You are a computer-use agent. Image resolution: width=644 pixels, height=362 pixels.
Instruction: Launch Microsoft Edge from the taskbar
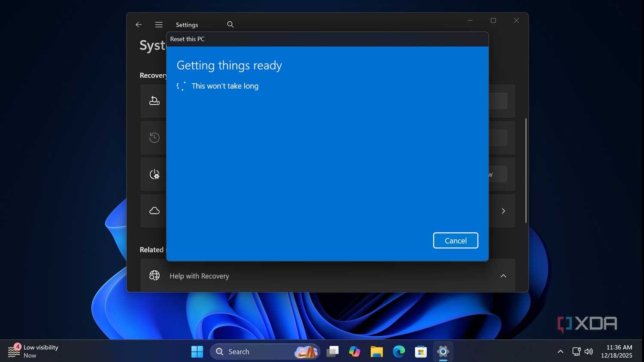click(x=399, y=352)
